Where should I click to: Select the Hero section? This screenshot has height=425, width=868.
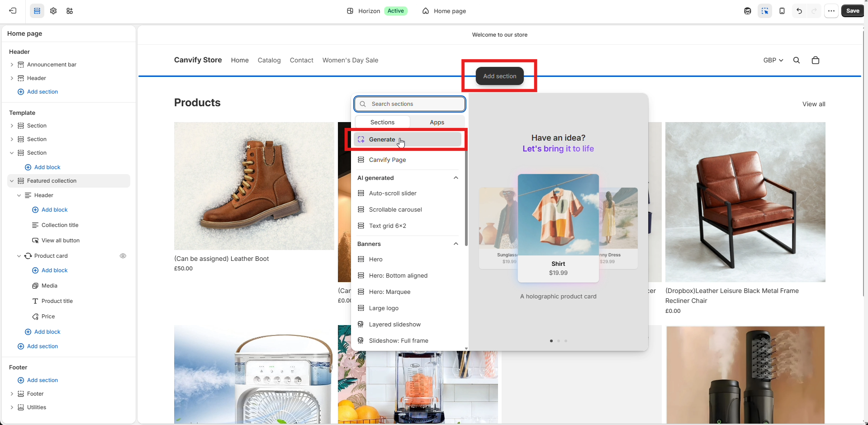(407, 260)
